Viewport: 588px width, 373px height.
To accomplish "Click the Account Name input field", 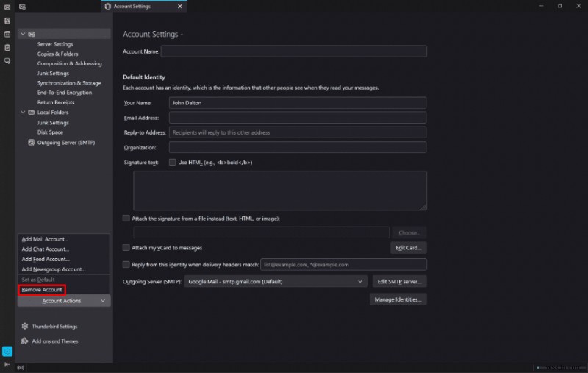I will coord(293,51).
